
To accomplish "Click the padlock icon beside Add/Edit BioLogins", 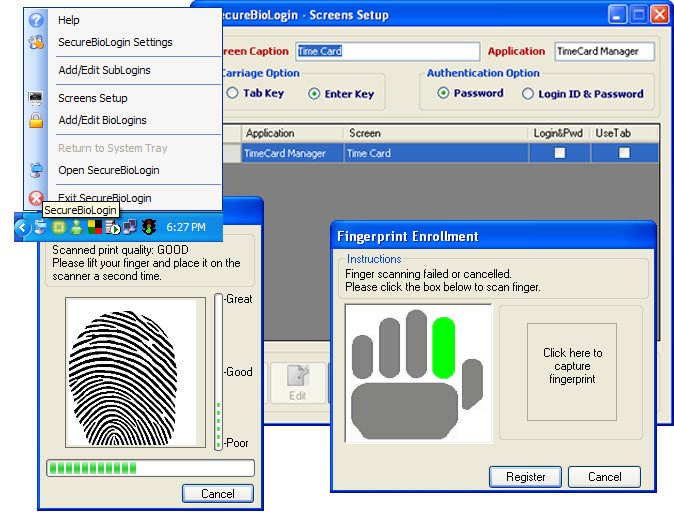I will [x=36, y=120].
